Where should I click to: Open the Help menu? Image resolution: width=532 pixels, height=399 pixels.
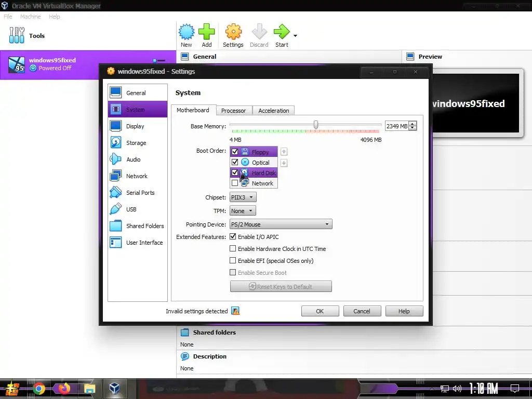point(54,17)
